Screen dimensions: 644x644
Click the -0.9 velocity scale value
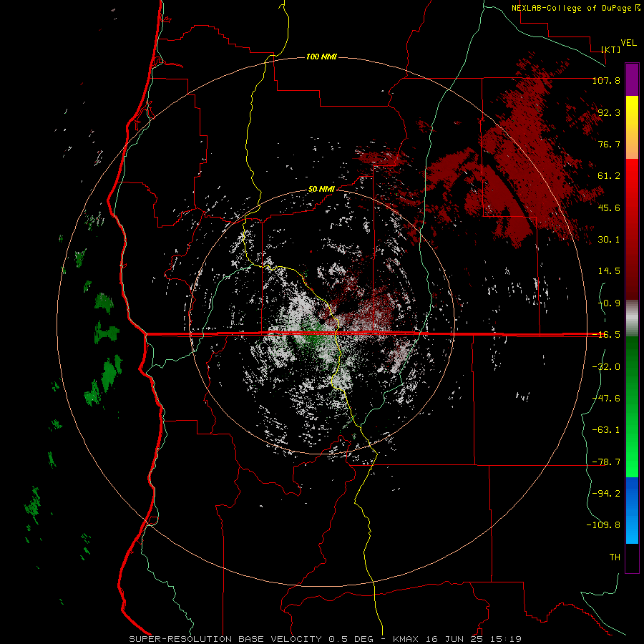tap(609, 303)
